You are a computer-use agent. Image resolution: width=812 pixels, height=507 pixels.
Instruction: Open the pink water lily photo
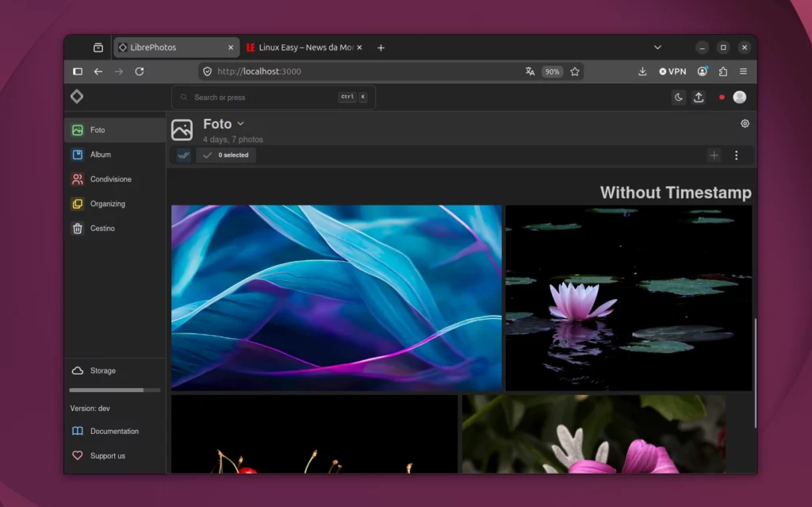[x=629, y=298]
